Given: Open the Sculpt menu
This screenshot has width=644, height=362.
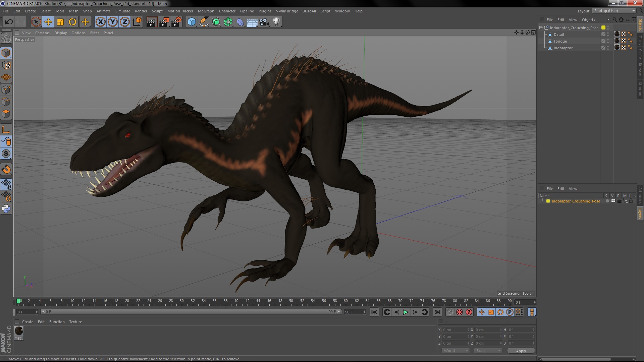Looking at the screenshot, I should coord(157,11).
